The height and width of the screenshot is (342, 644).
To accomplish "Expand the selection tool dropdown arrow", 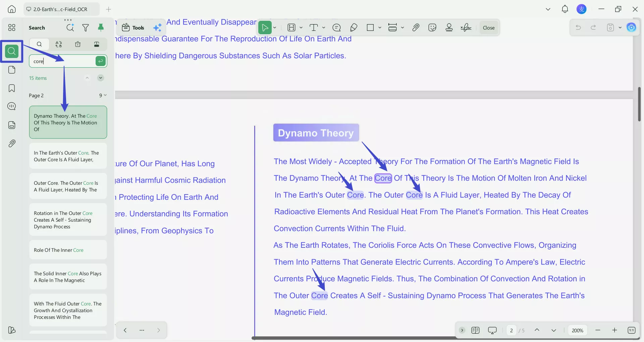I will click(x=274, y=27).
